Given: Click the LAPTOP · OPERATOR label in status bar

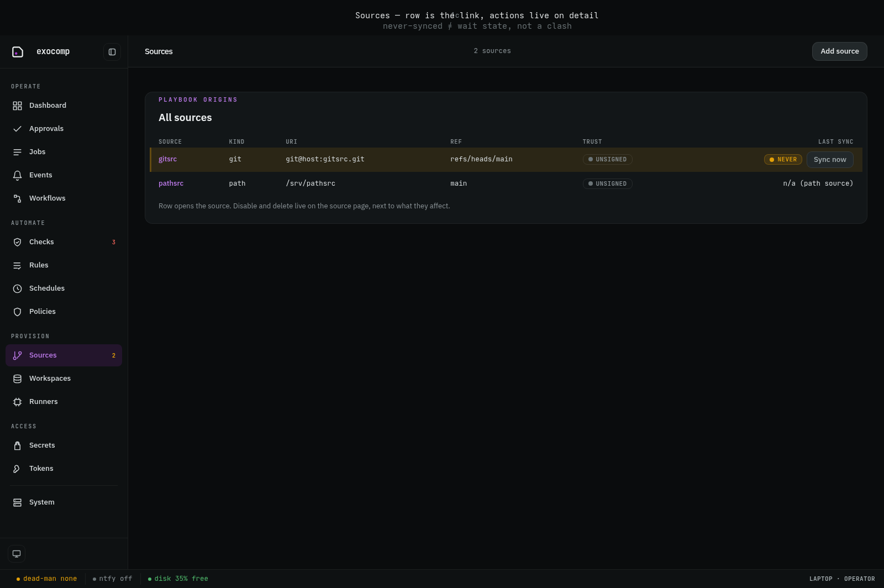Looking at the screenshot, I should point(842,579).
